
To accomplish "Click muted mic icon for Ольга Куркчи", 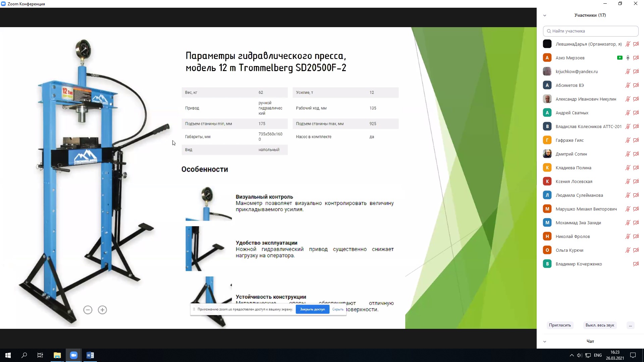I will (628, 250).
